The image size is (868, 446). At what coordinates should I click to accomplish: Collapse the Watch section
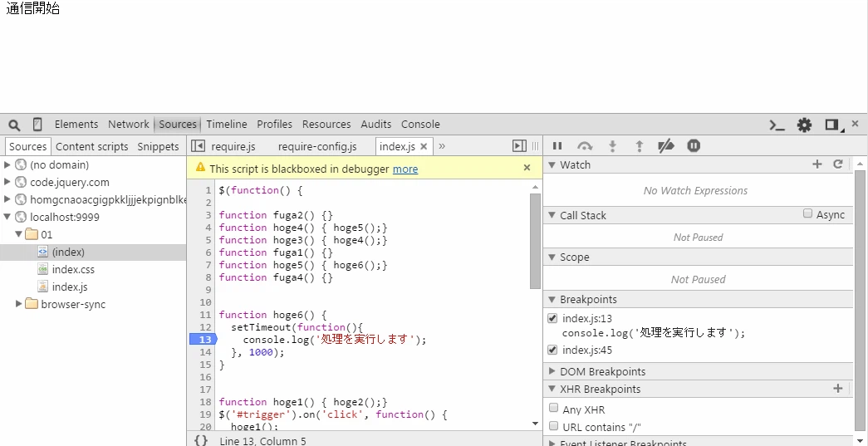[552, 165]
